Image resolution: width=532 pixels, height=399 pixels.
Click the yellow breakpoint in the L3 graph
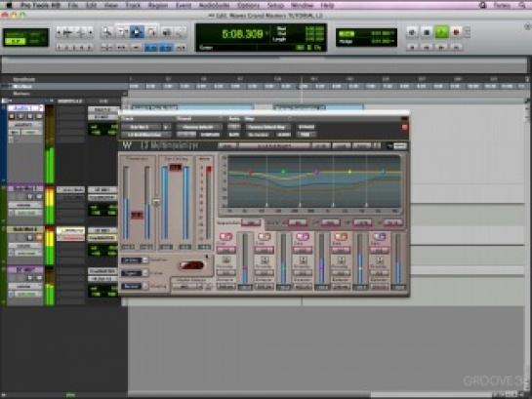349,172
